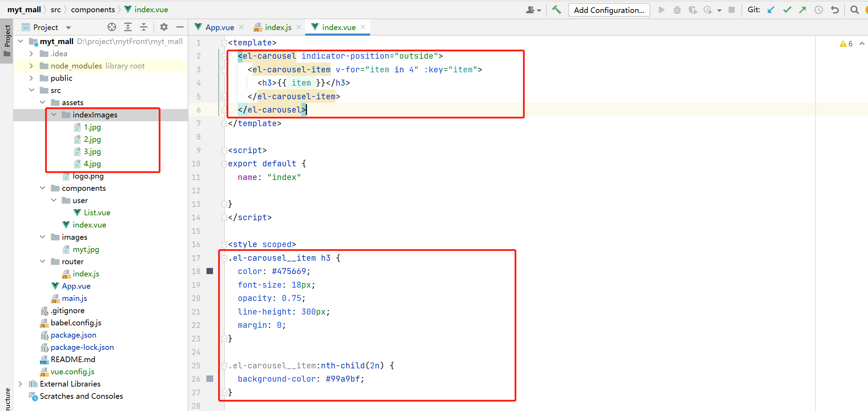Click the Search Everywhere magnifier icon
868x411 pixels.
[x=855, y=10]
